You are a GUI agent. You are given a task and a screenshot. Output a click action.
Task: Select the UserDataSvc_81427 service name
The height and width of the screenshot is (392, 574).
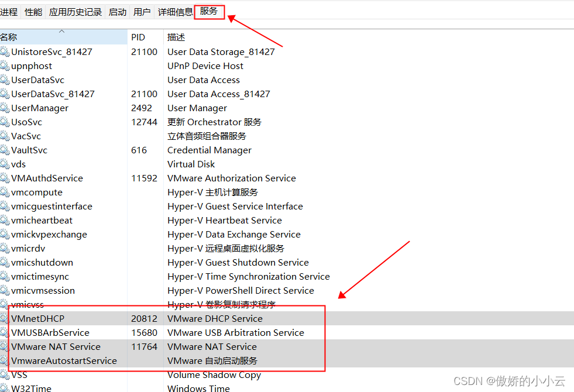click(x=53, y=94)
